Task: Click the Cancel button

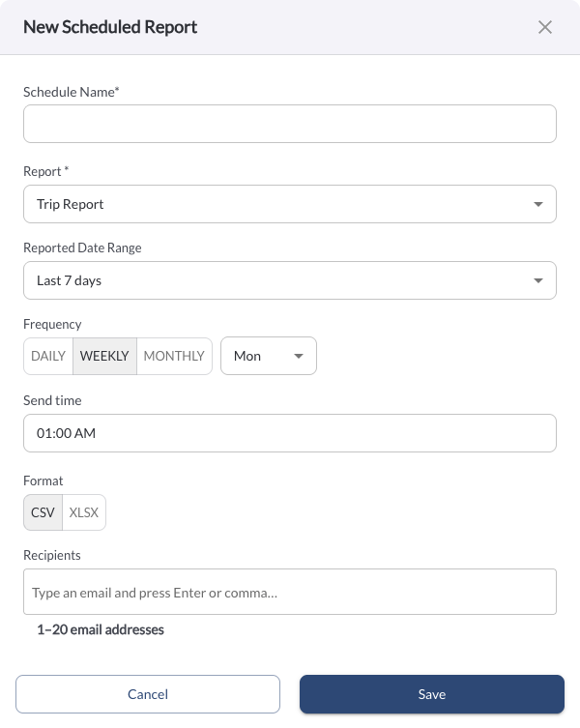Action: [x=148, y=694]
